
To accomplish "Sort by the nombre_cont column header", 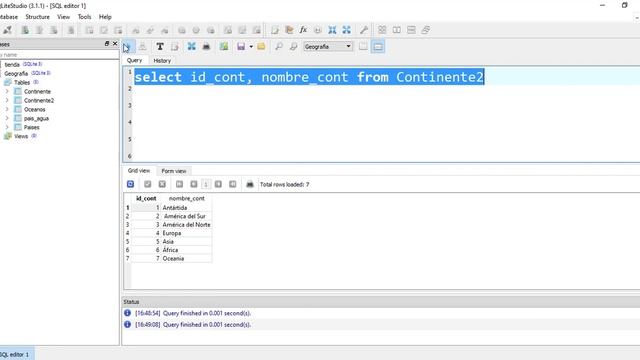I will coord(187,198).
